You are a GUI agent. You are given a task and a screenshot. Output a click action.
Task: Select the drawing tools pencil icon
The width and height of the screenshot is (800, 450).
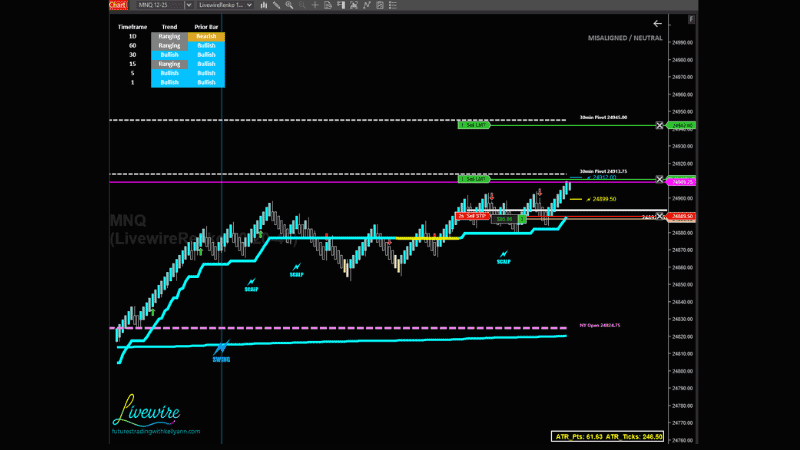pyautogui.click(x=276, y=6)
